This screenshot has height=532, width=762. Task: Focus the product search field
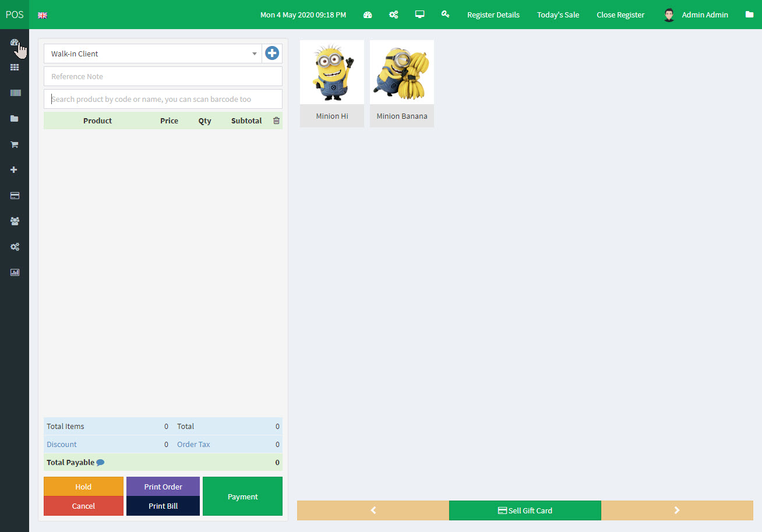click(x=163, y=99)
